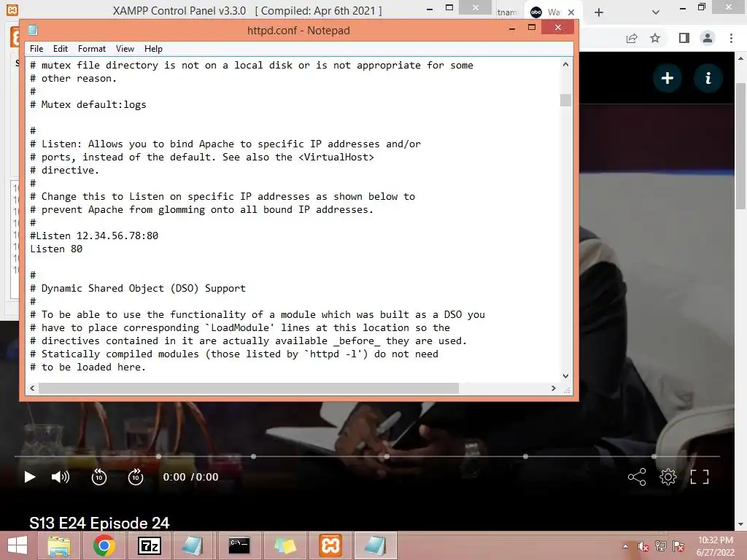Viewport: 747px width, 560px height.
Task: Open the video player settings gear
Action: 668,477
